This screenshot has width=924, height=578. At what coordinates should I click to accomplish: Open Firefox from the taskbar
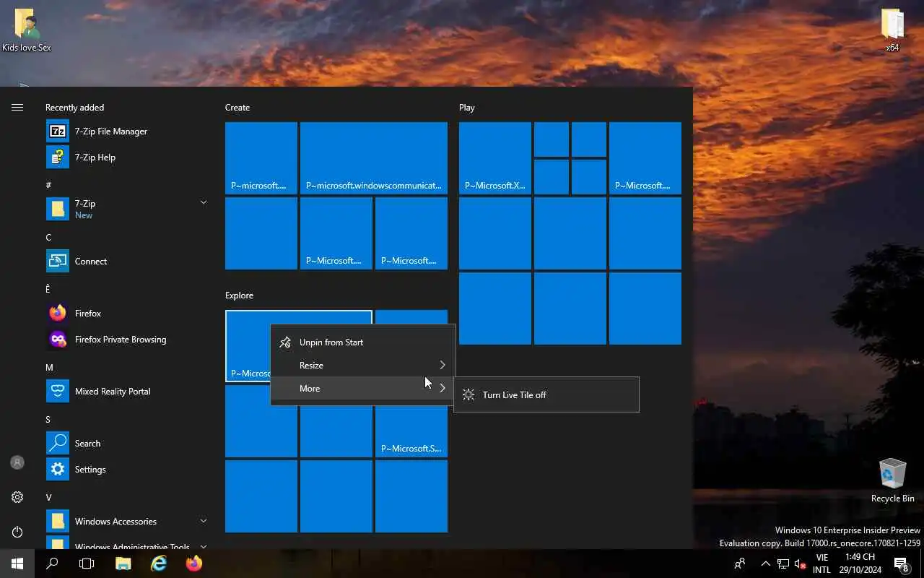click(194, 564)
